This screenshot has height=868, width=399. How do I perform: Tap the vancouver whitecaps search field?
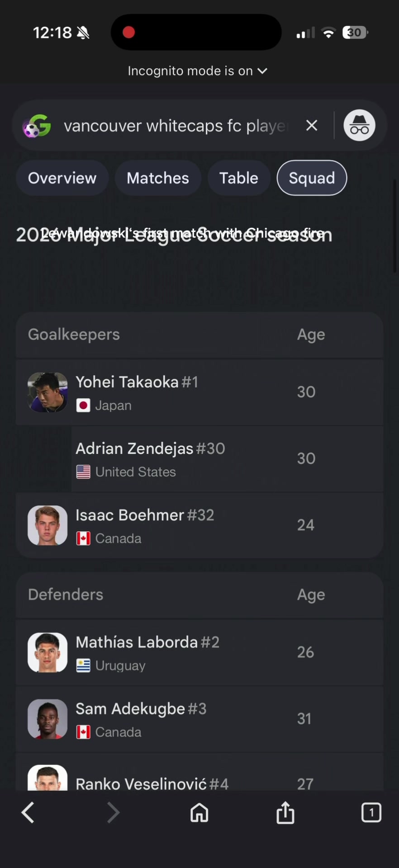tap(176, 126)
